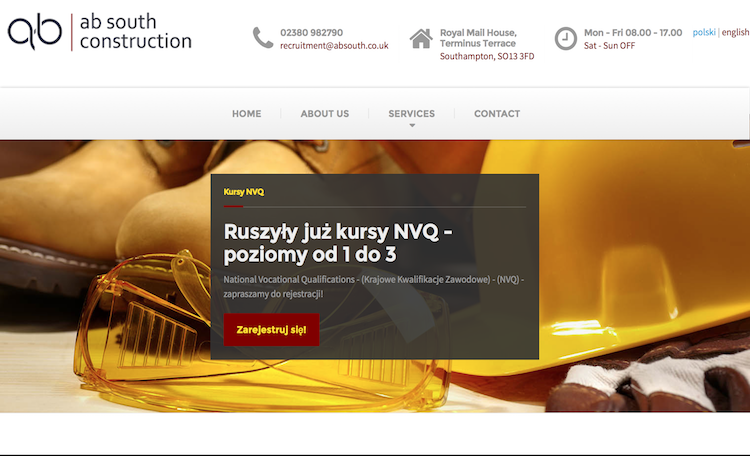Switch language to english
The image size is (750, 456).
pos(736,32)
